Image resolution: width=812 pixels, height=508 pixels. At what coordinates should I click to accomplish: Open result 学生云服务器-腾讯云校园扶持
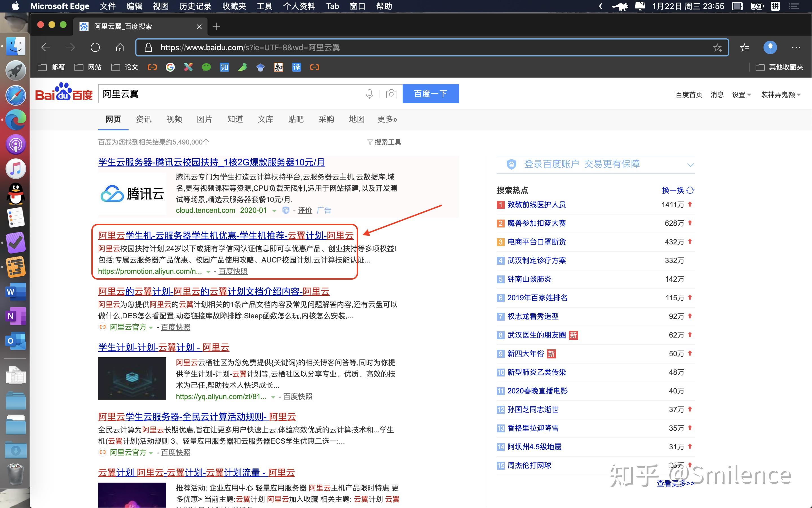coord(211,162)
